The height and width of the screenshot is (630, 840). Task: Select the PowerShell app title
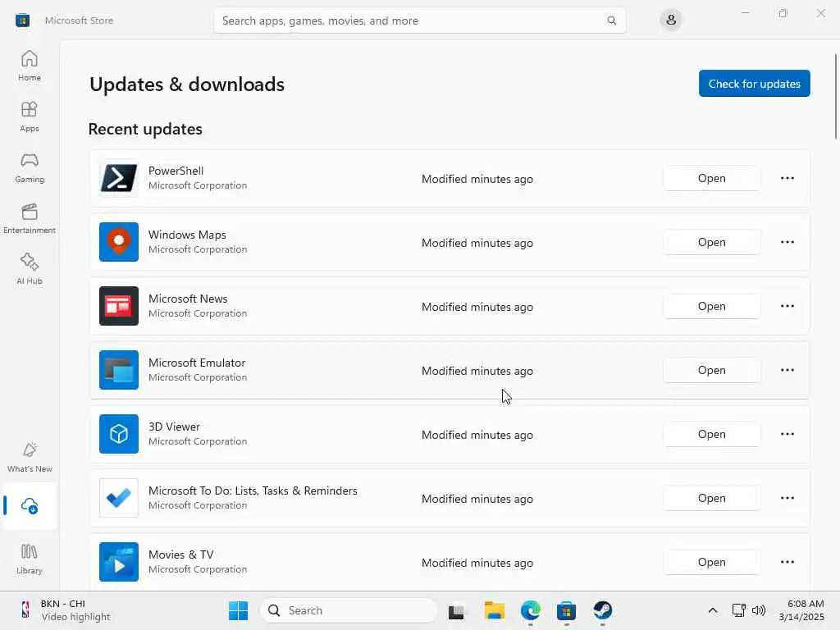click(x=176, y=171)
